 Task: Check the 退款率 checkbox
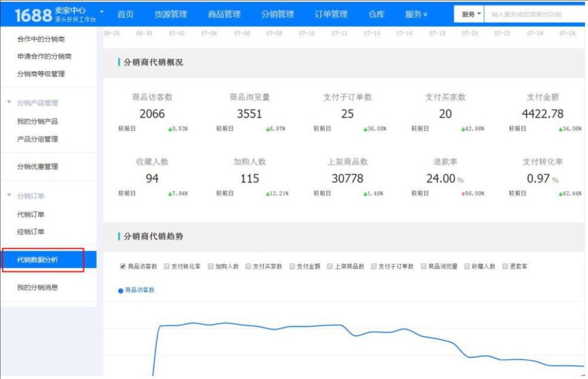pos(505,266)
